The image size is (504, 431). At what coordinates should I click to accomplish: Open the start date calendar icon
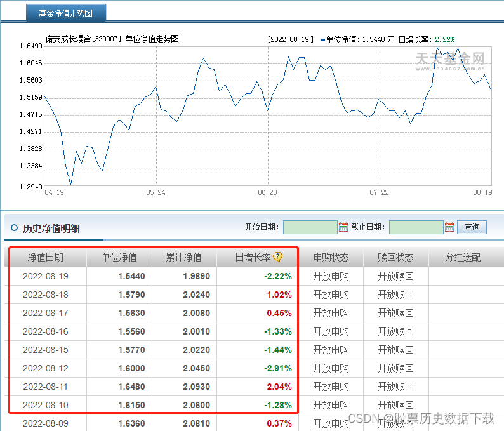[343, 227]
